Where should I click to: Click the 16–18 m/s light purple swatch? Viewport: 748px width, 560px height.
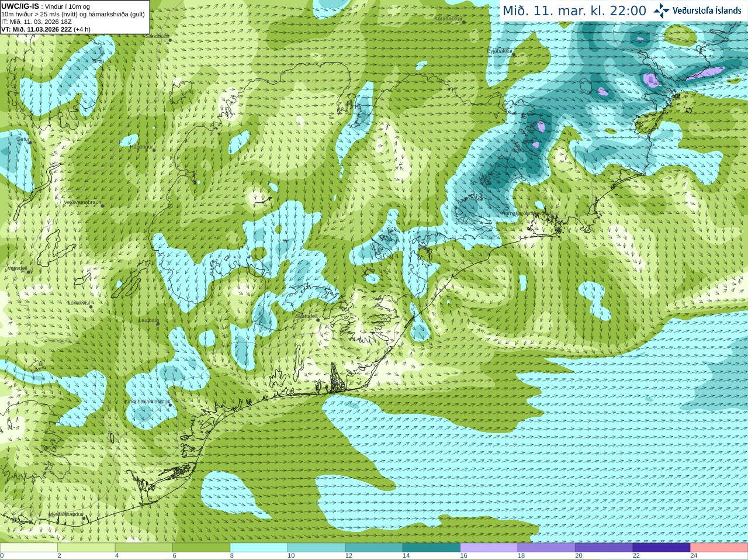(x=489, y=548)
